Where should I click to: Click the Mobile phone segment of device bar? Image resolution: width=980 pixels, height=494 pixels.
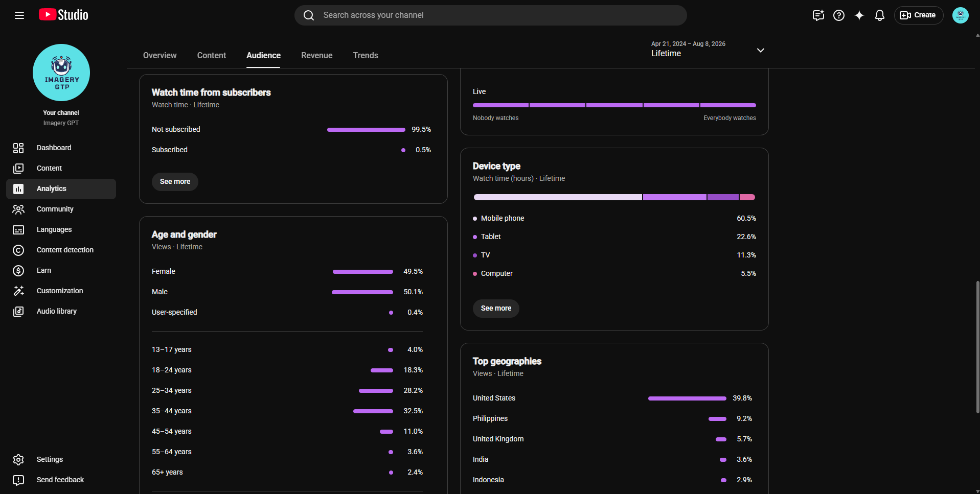point(558,197)
